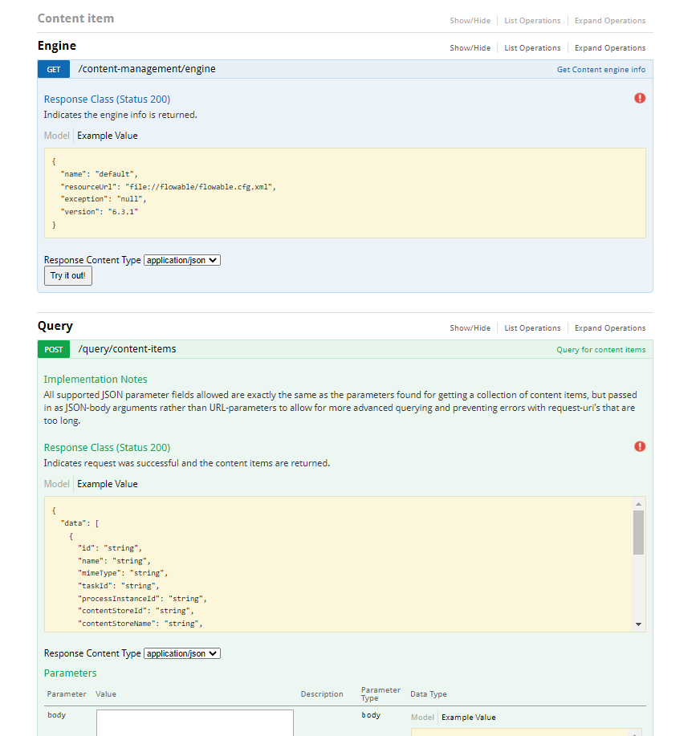The height and width of the screenshot is (736, 700).
Task: Switch to the Model tab in Engine response
Action: point(56,135)
